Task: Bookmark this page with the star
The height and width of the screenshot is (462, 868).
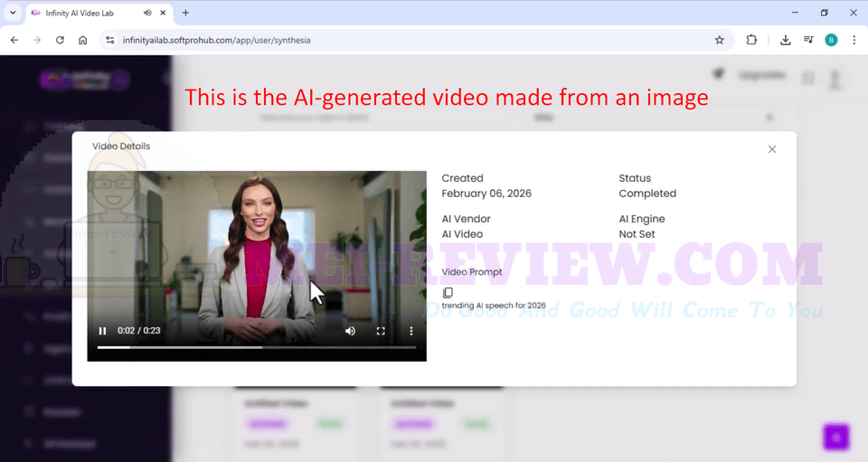Action: 719,40
